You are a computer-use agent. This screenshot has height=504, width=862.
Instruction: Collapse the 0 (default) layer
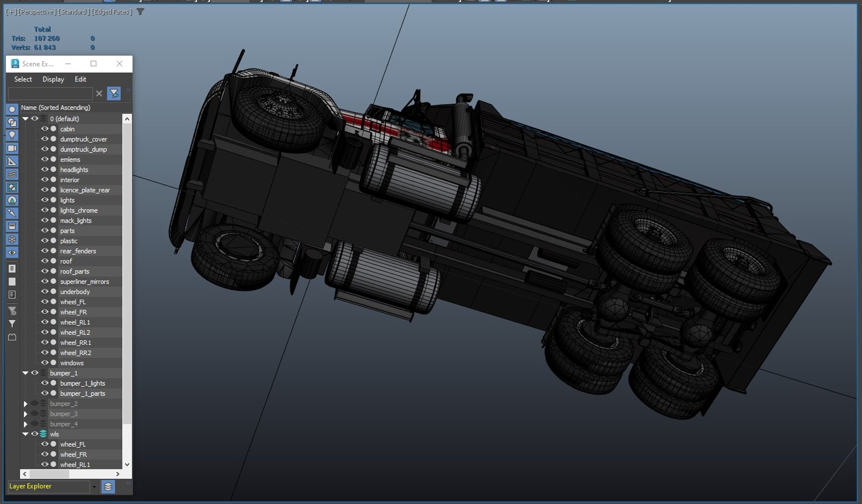(25, 119)
